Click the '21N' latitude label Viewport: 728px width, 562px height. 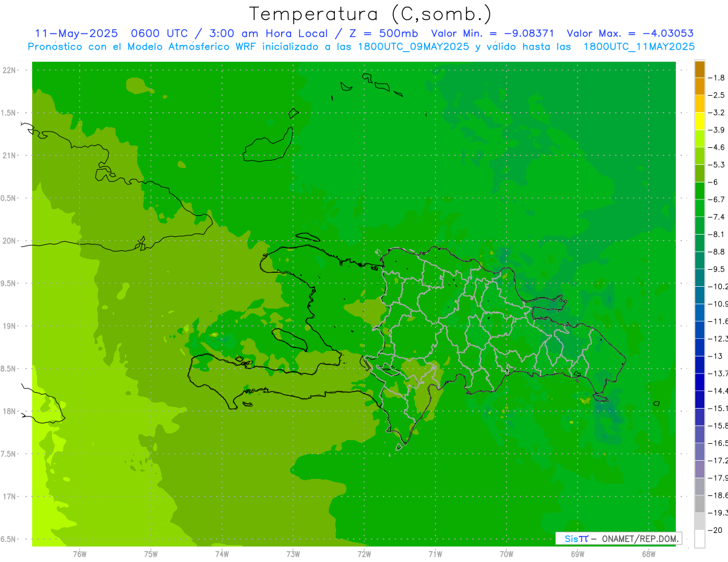pos(10,156)
